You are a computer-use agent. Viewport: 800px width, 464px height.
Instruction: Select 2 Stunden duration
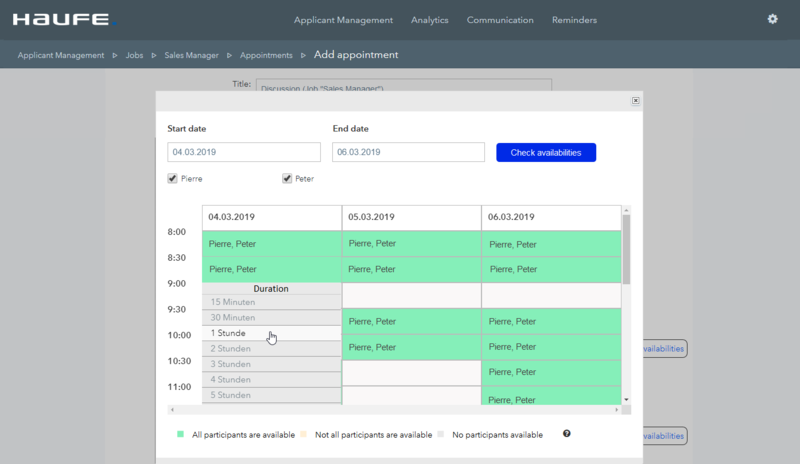tap(271, 349)
